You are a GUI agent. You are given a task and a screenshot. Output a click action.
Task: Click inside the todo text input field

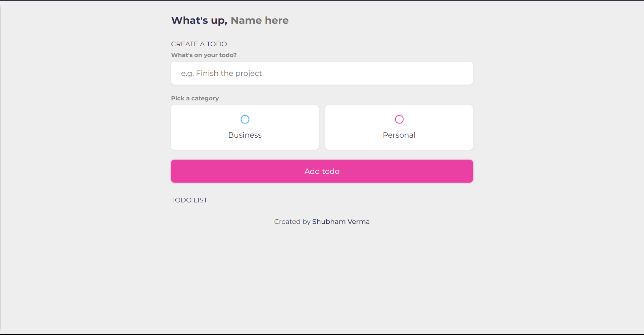coord(322,73)
